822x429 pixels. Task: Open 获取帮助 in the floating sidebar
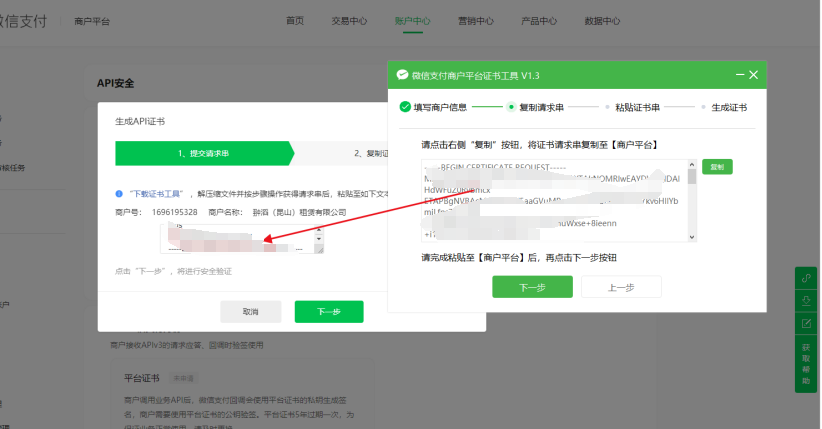click(806, 363)
